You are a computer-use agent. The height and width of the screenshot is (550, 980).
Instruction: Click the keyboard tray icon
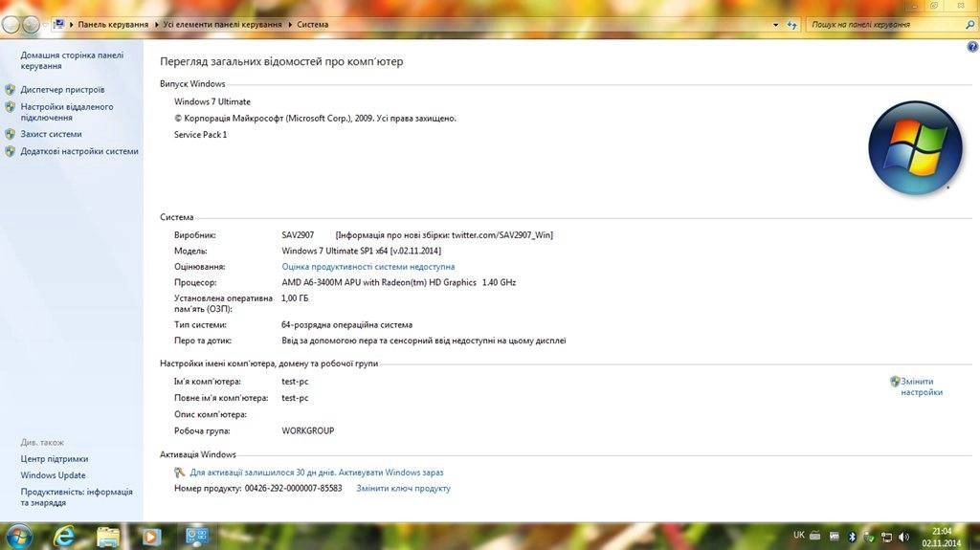pos(815,536)
